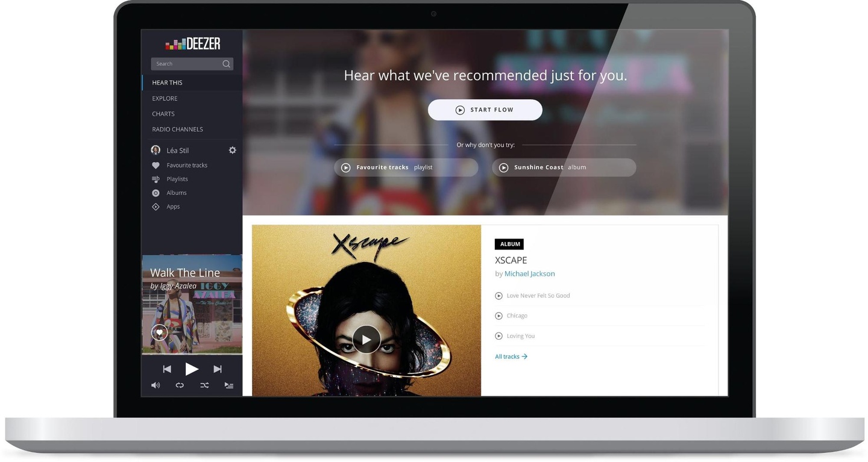Click the Favourite tracks heart icon in sidebar
The width and height of the screenshot is (868, 462).
pos(156,165)
